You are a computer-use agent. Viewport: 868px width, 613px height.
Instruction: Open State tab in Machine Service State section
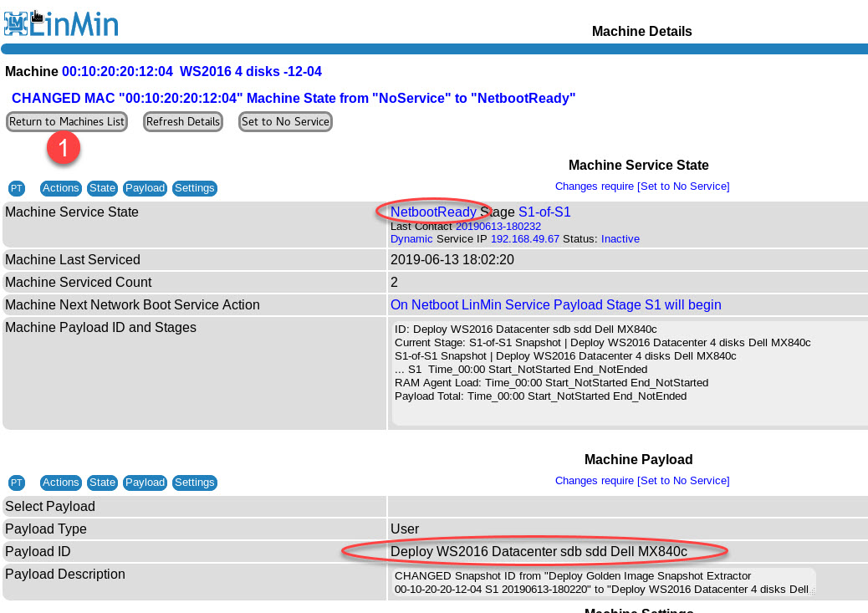pyautogui.click(x=102, y=188)
